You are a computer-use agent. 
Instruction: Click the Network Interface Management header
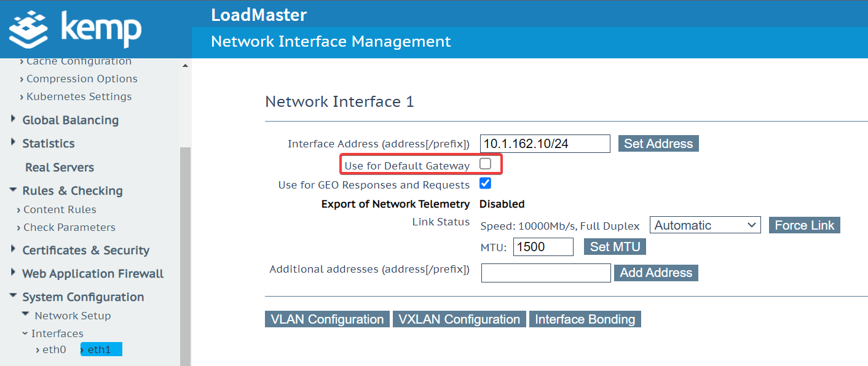pos(331,42)
